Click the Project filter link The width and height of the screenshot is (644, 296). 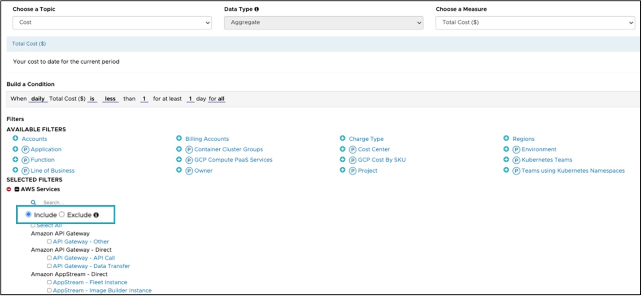pyautogui.click(x=368, y=170)
